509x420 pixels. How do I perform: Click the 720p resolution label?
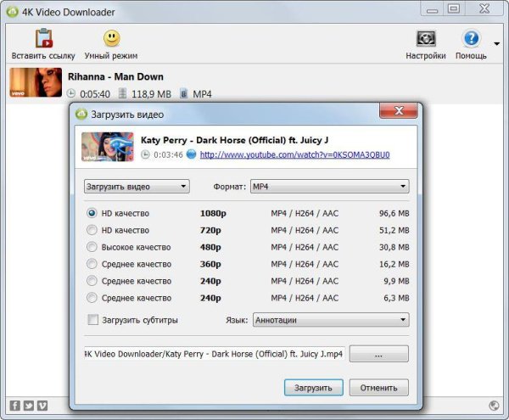(x=210, y=231)
